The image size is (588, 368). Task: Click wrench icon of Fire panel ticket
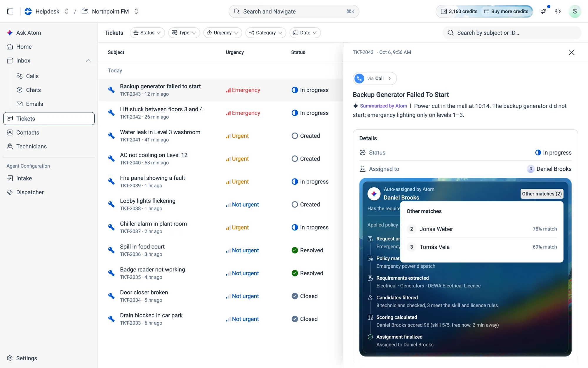point(111,182)
